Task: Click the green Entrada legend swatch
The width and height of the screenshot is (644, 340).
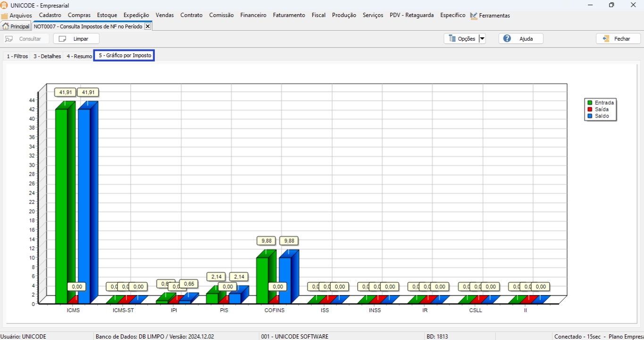Action: click(590, 102)
